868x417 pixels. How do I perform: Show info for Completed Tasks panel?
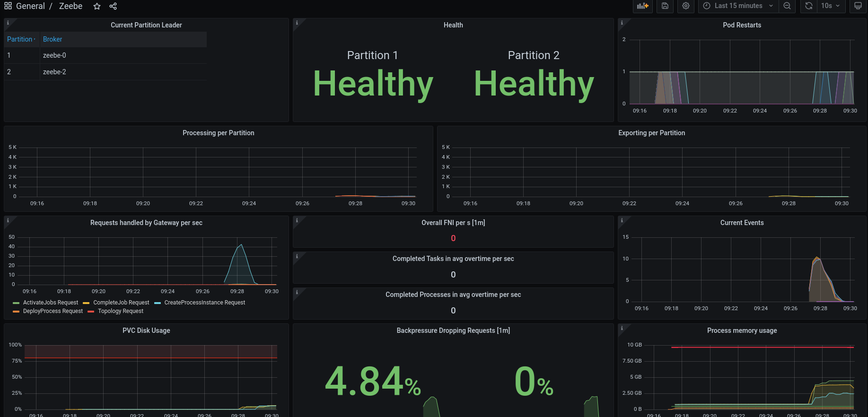(297, 256)
